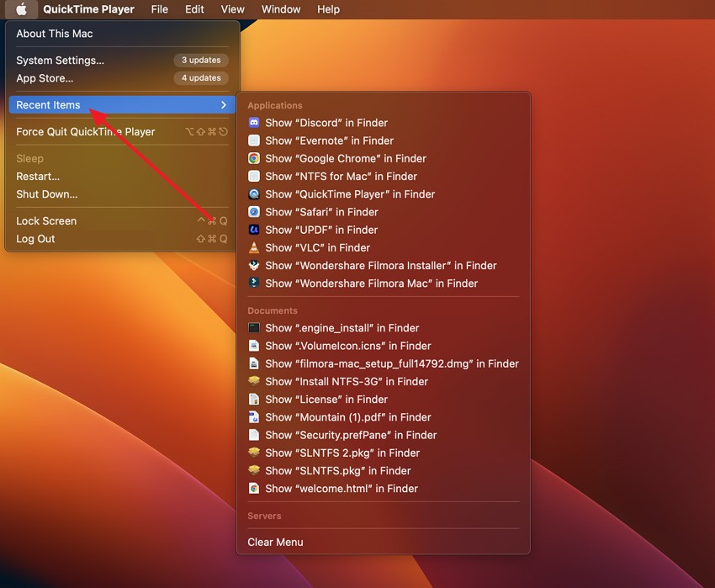Viewport: 715px width, 588px height.
Task: Open the Window menu
Action: 281,9
